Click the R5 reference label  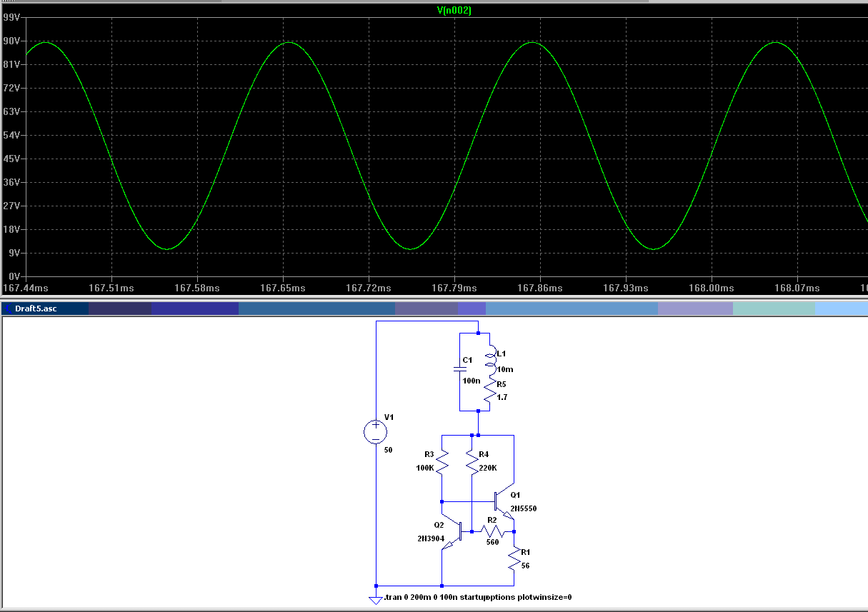502,384
